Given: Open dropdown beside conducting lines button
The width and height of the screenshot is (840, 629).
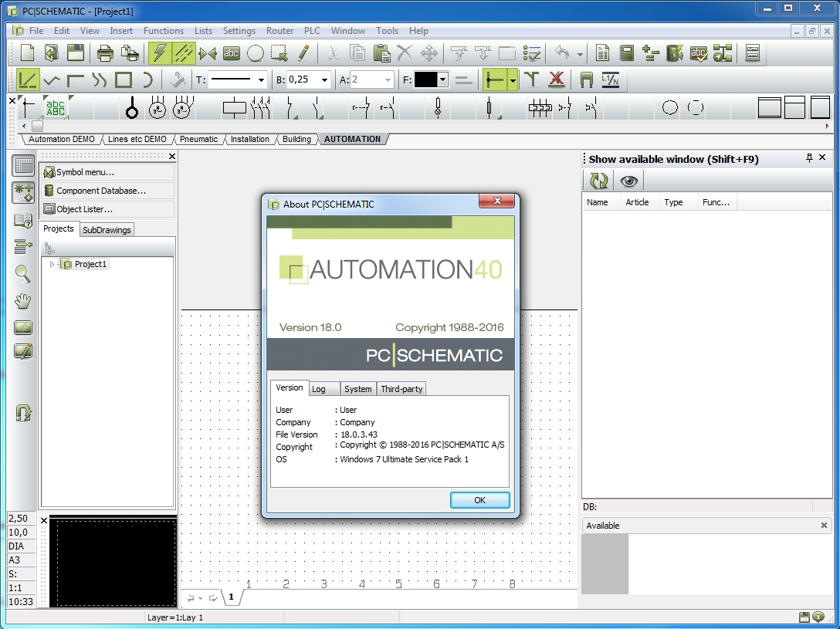Looking at the screenshot, I should (x=513, y=79).
